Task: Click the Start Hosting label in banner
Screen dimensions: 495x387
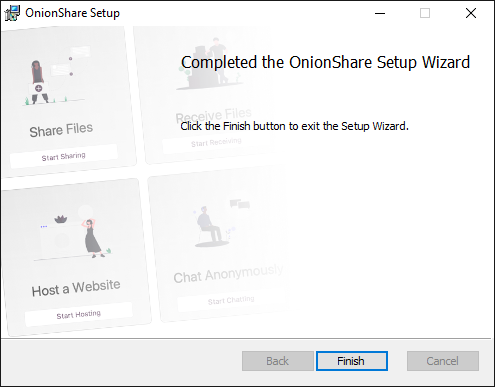Action: click(78, 314)
